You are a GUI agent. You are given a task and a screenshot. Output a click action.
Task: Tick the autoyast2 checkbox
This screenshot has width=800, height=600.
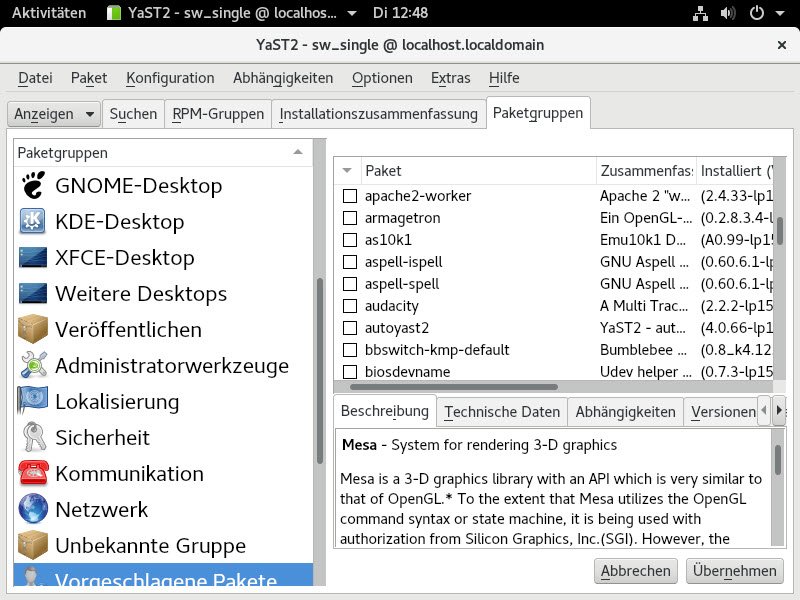(349, 328)
